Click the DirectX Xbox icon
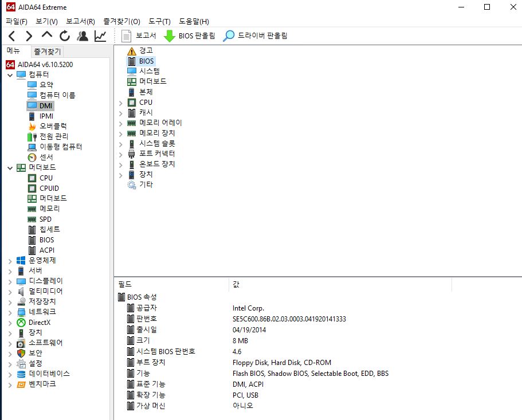 coord(21,323)
